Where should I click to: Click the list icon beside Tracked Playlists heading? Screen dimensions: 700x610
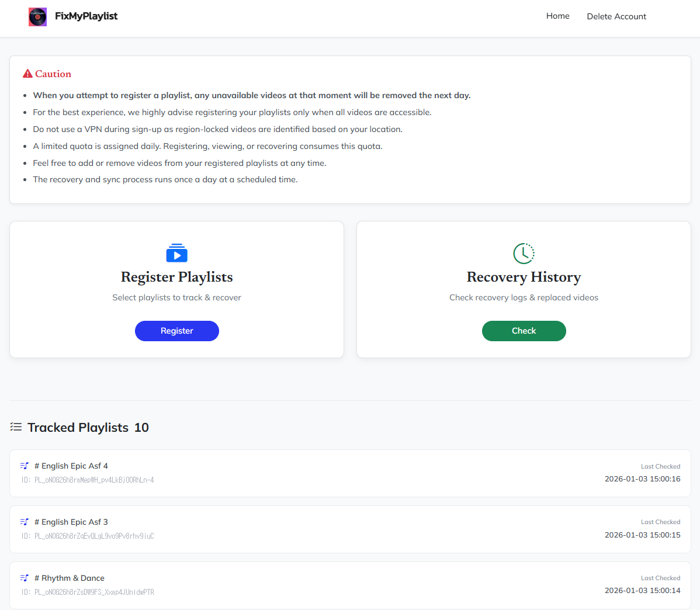click(16, 427)
